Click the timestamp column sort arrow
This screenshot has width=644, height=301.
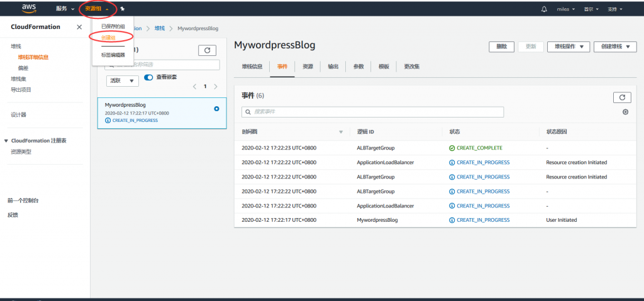click(340, 132)
